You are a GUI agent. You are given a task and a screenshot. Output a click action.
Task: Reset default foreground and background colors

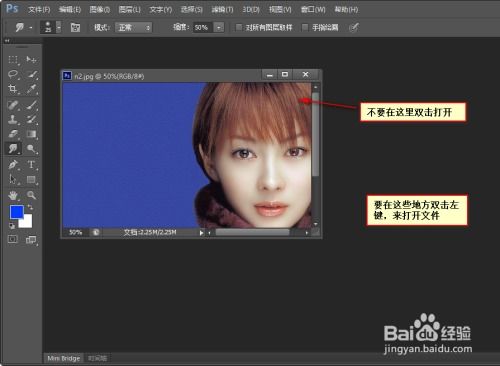tap(12, 226)
